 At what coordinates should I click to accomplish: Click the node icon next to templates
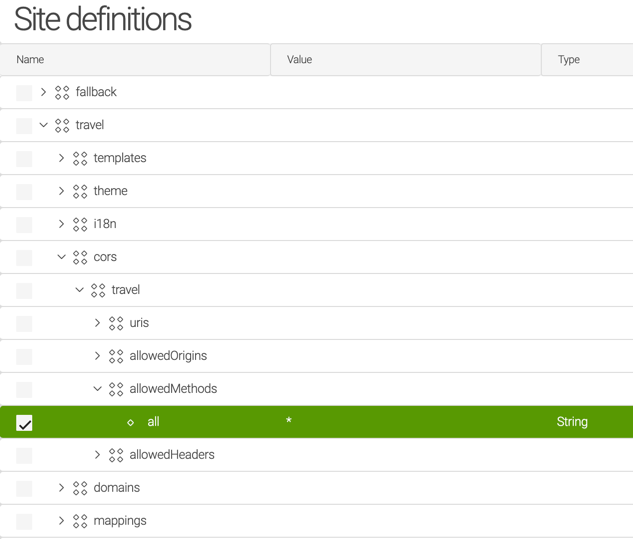80,158
